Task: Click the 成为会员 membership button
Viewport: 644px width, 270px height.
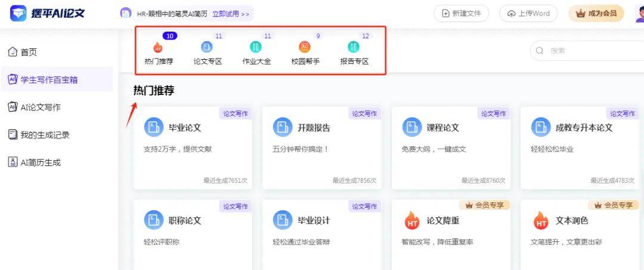Action: tap(596, 13)
